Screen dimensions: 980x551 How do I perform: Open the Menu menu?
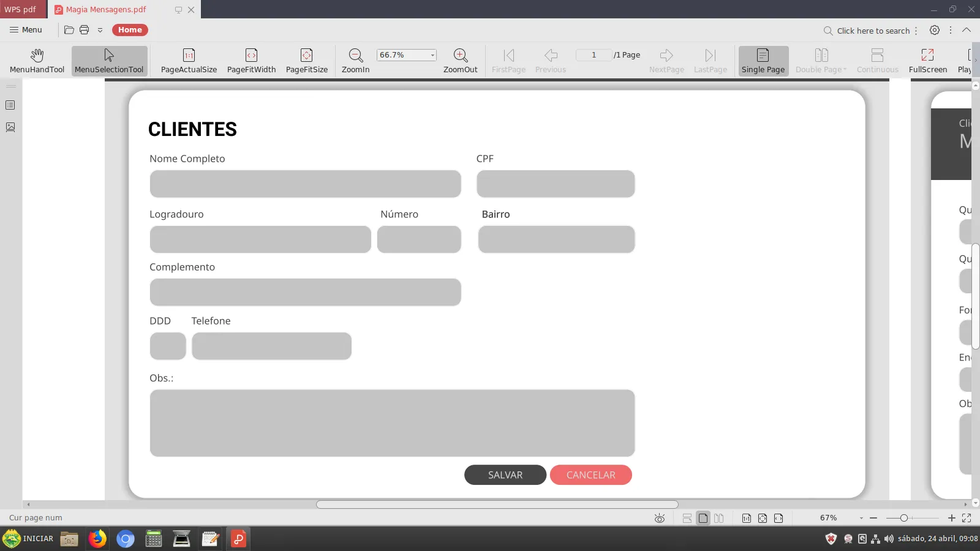coord(26,30)
